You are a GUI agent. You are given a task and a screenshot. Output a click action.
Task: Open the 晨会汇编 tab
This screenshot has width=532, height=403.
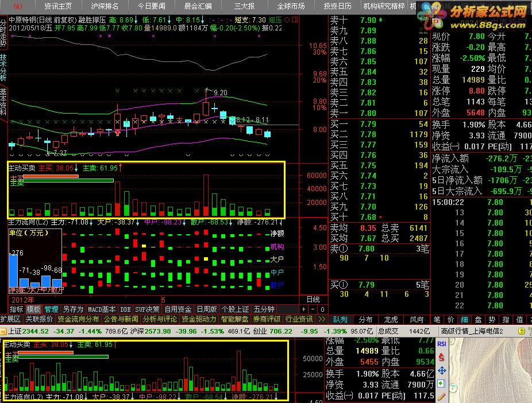198,6
